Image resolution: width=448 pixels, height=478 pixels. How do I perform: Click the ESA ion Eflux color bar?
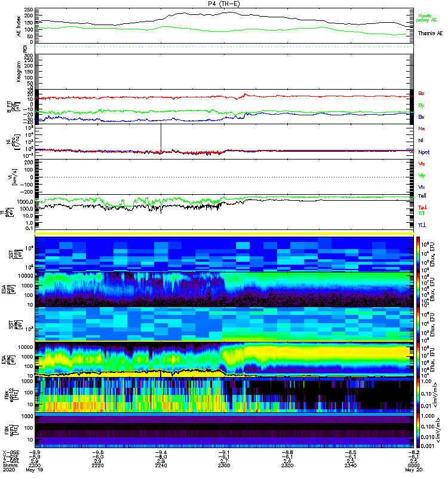coord(418,289)
